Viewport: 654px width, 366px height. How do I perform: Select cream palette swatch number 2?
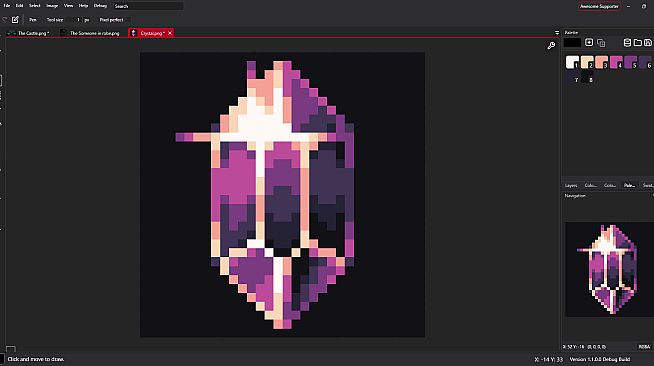click(x=587, y=62)
